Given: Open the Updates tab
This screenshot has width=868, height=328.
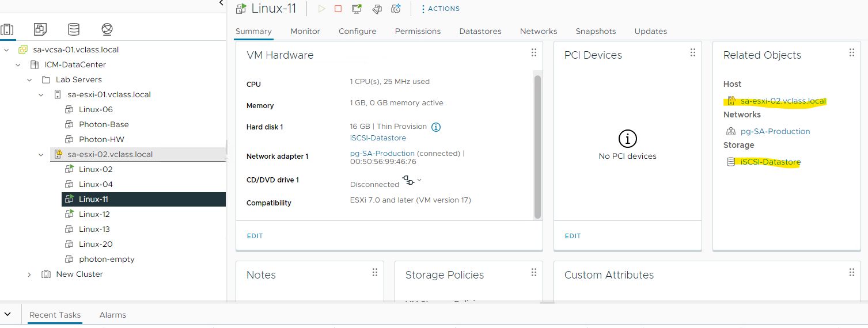Looking at the screenshot, I should 651,32.
